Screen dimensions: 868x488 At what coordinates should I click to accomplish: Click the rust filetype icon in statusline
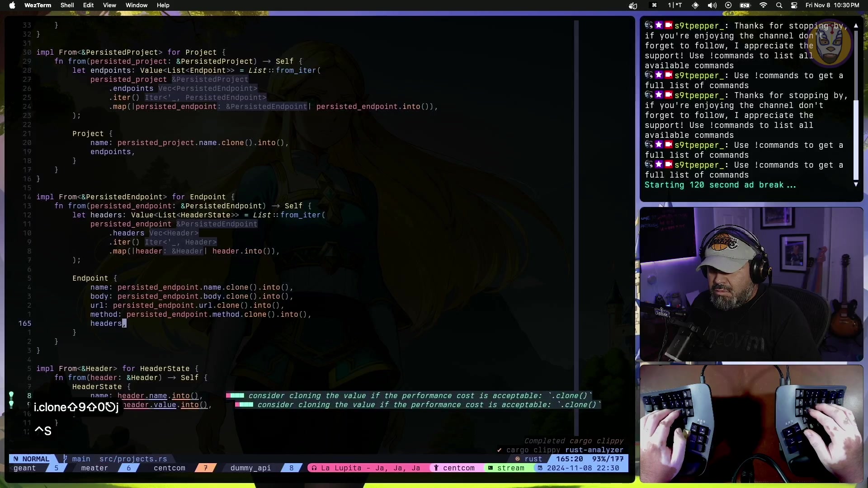pos(518,459)
